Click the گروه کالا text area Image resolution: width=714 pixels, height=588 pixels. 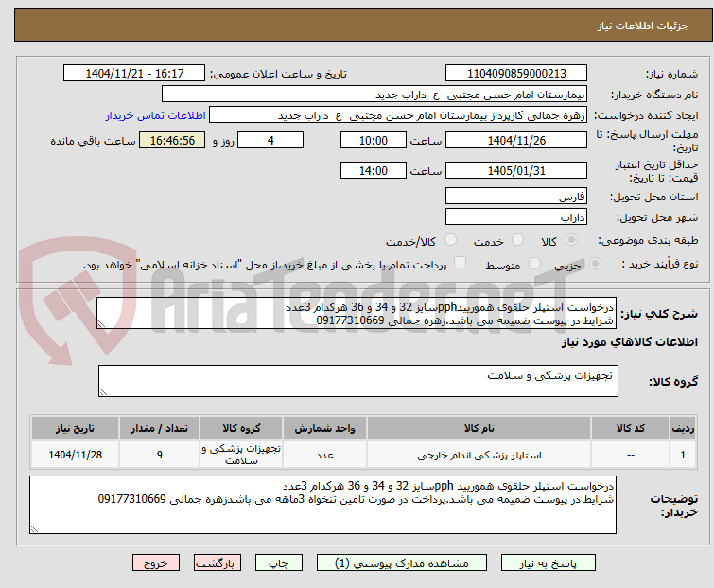[358, 381]
